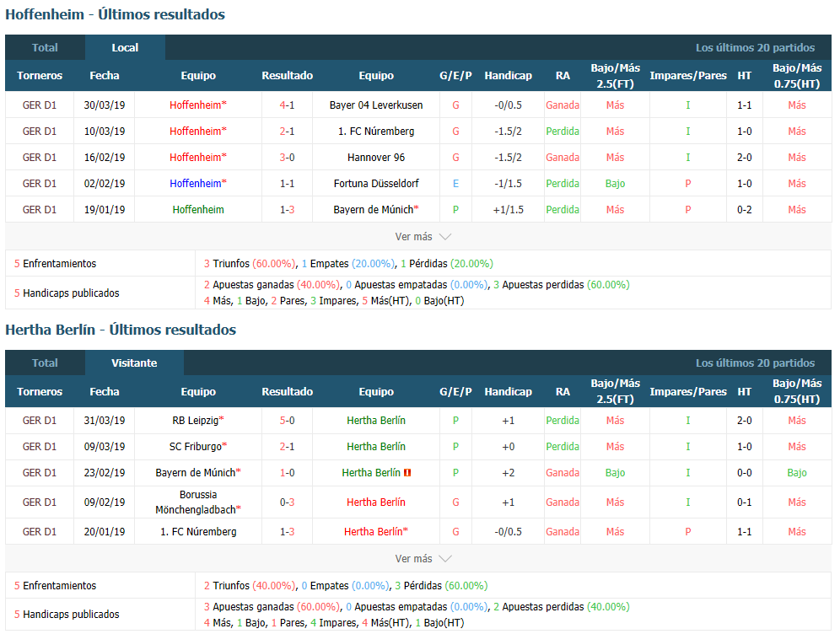Viewport: 840px width, 634px height.
Task: Click Hertha Berlín in the 31/03/19 row
Action: (x=376, y=421)
